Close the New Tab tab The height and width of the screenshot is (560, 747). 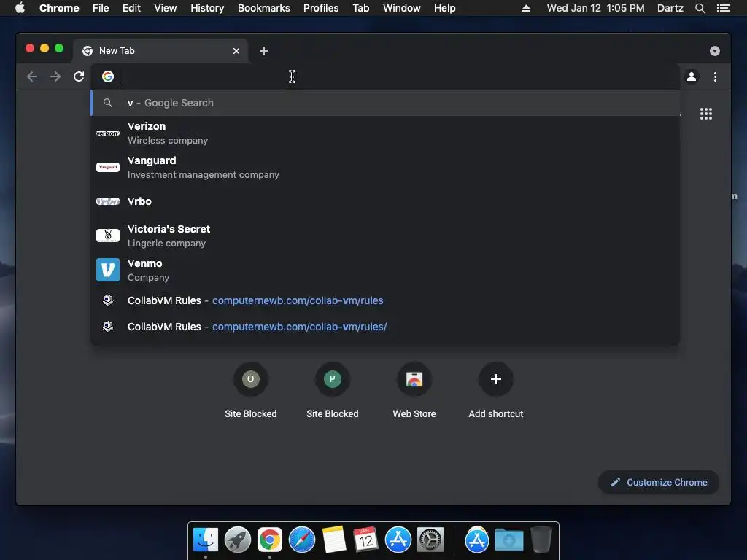coord(236,51)
